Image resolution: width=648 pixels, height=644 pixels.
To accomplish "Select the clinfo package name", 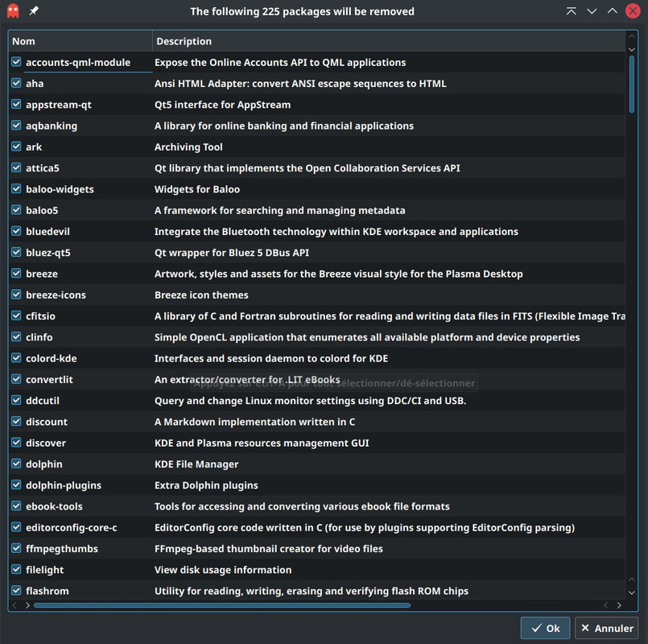I will (x=39, y=337).
